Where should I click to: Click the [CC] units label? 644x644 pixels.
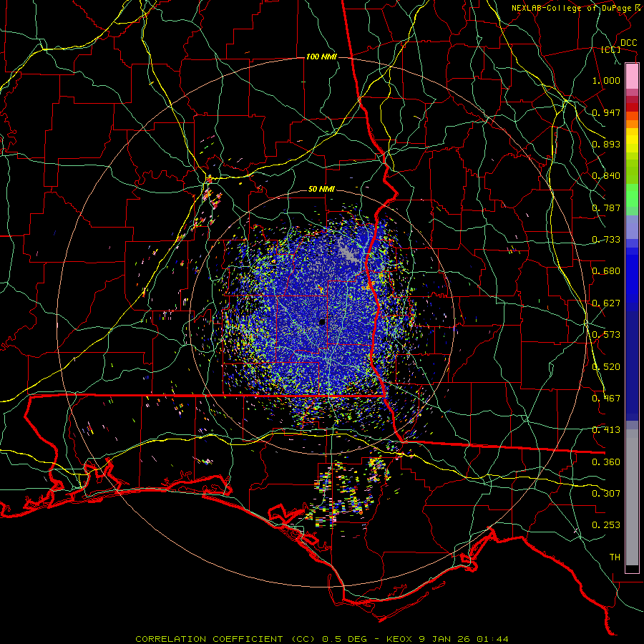(611, 49)
